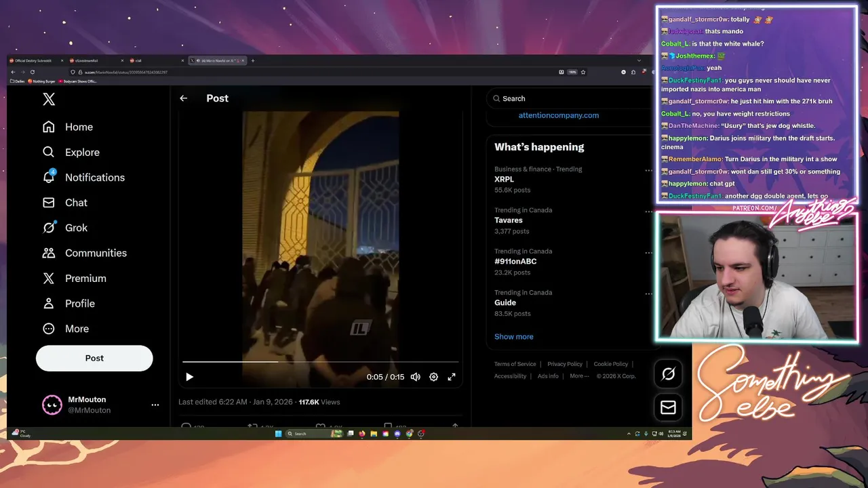
Task: List all tabs with the chevron
Action: (x=638, y=60)
